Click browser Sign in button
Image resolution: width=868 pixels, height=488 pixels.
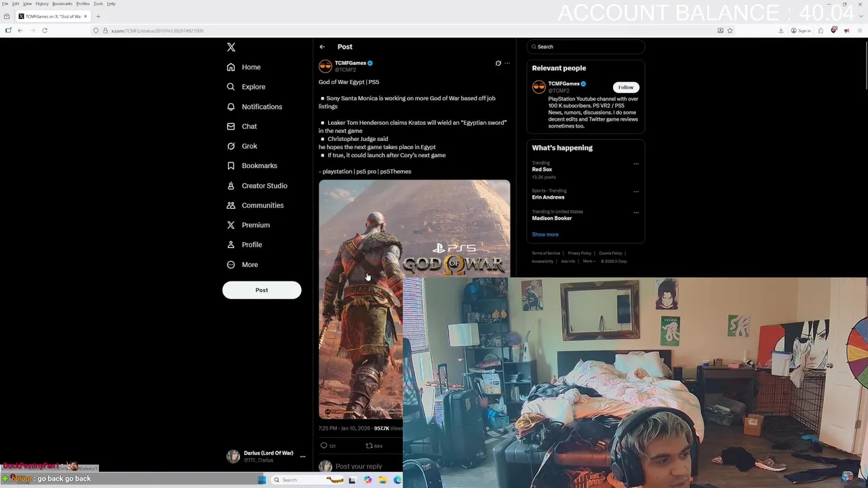point(801,30)
